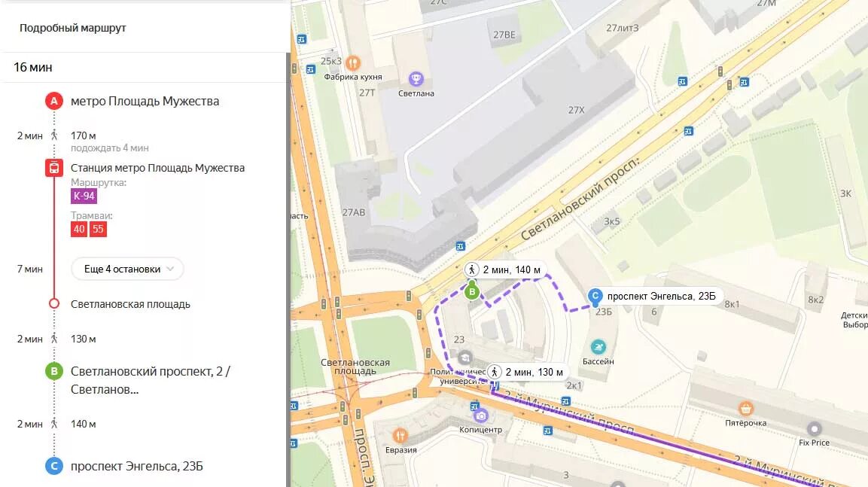Expand the 'Еще 4 остановки' stops list
The image size is (868, 487).
click(127, 269)
